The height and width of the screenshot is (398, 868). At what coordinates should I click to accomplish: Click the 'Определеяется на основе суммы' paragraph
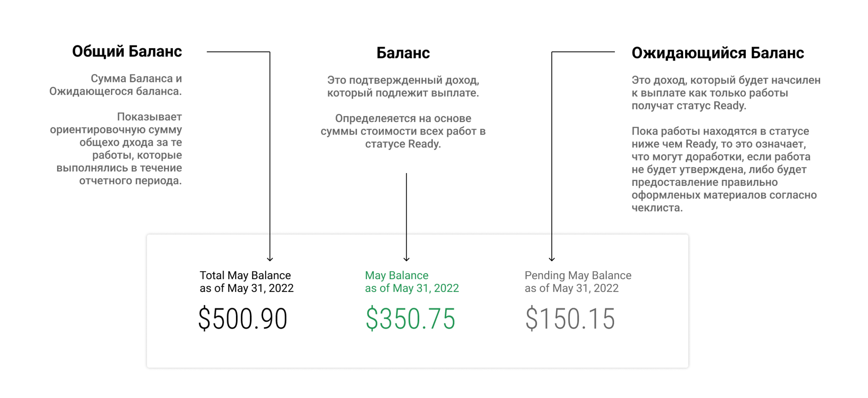(403, 131)
